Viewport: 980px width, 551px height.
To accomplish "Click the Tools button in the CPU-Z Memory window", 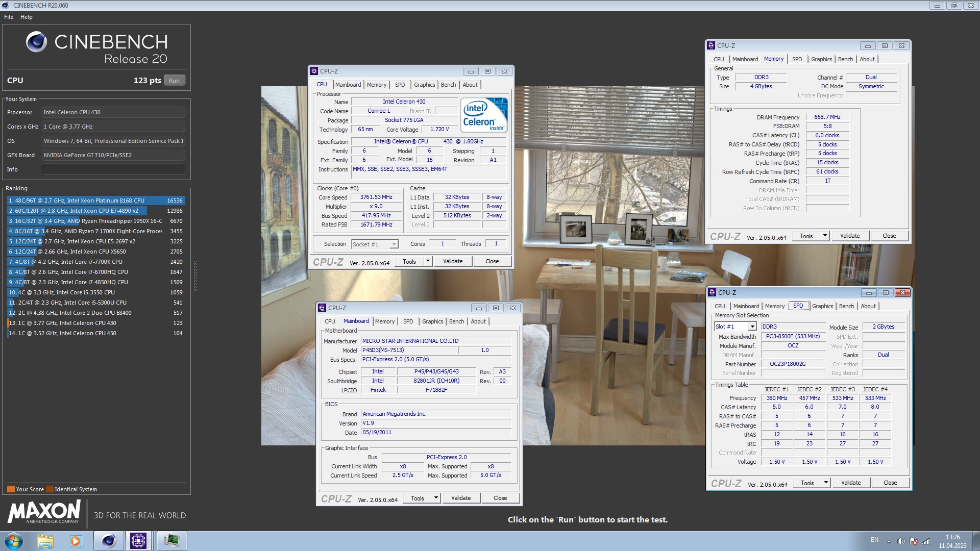I will [x=806, y=236].
